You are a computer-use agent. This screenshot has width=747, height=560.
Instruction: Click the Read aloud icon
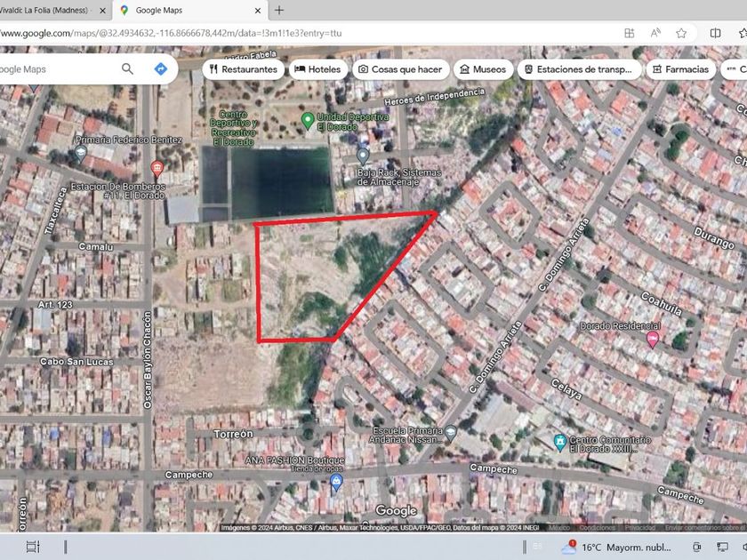pyautogui.click(x=655, y=33)
